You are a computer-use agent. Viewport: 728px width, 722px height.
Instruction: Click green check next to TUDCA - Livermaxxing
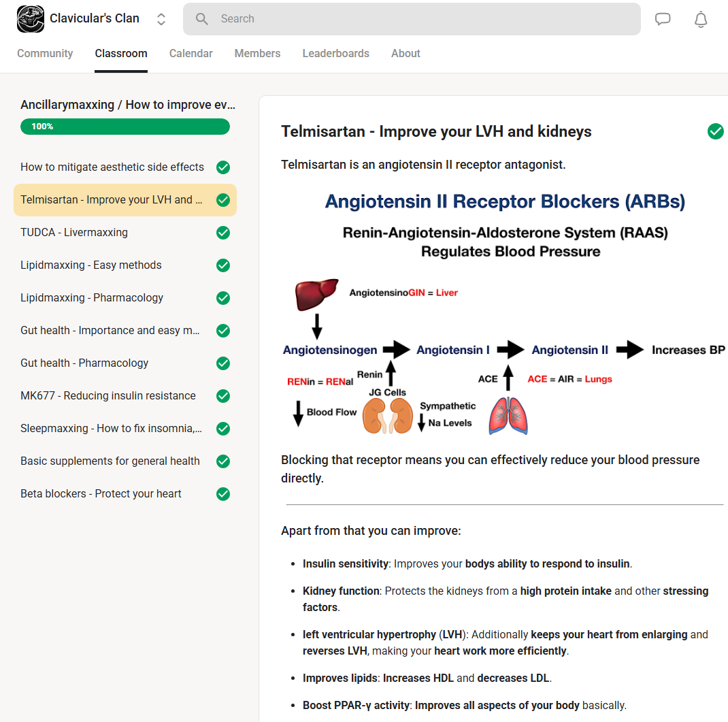click(223, 233)
